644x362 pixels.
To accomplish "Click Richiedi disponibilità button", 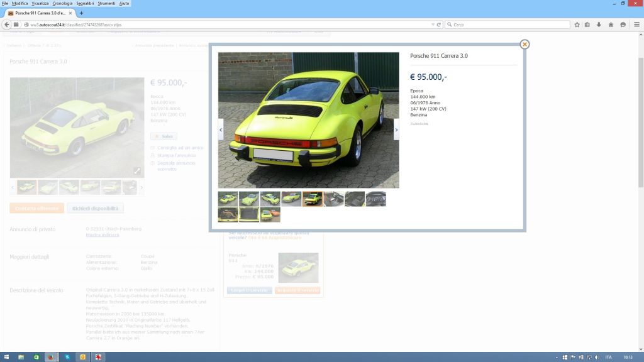I will click(96, 209).
